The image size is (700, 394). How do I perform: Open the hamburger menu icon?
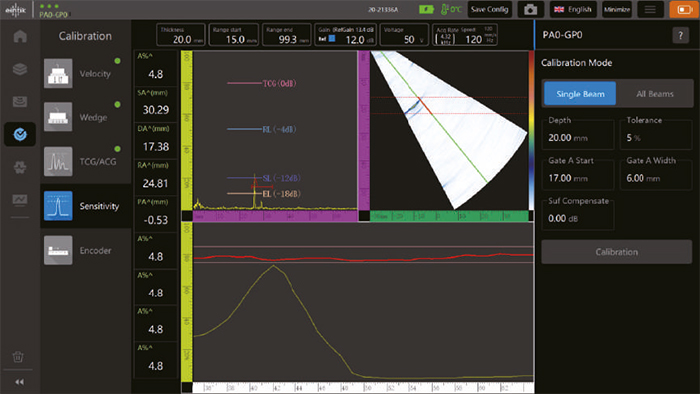(x=650, y=9)
